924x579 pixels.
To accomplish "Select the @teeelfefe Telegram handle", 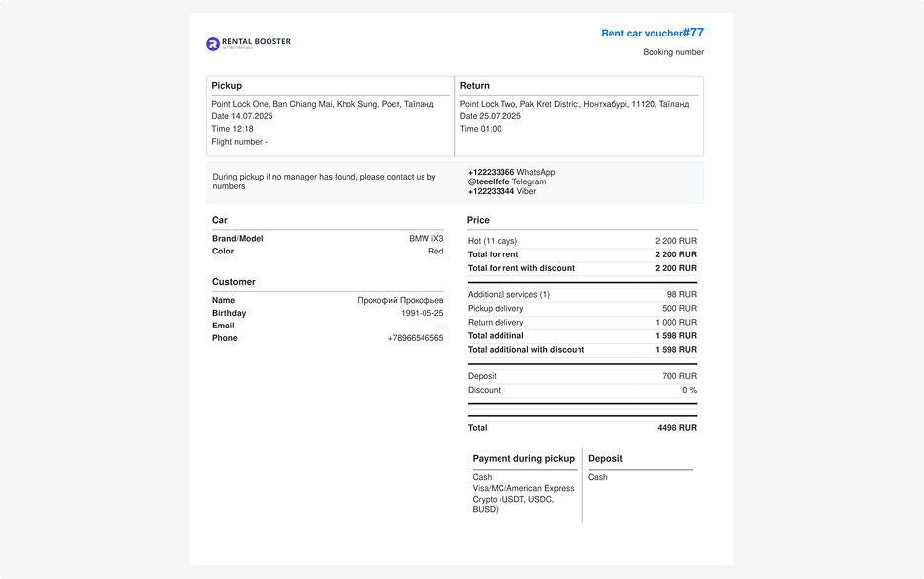I will [489, 181].
